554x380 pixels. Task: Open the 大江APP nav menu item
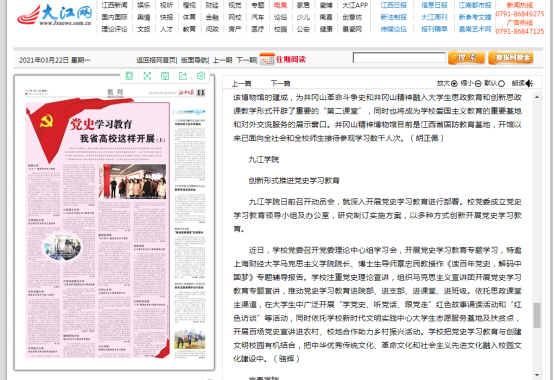(x=355, y=5)
